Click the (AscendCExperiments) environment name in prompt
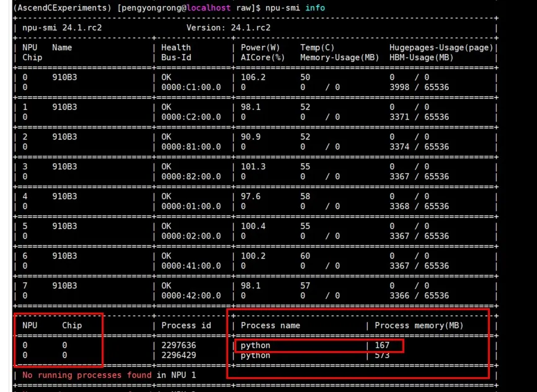This screenshot has height=392, width=537. [62, 8]
